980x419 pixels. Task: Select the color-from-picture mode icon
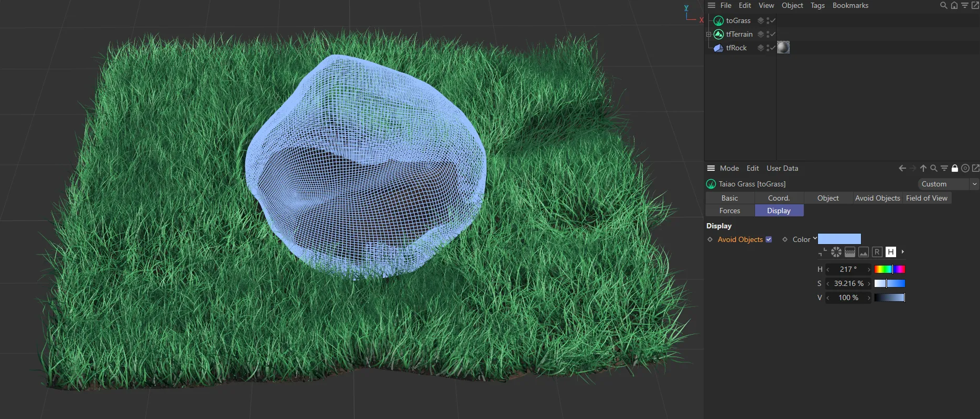[864, 252]
